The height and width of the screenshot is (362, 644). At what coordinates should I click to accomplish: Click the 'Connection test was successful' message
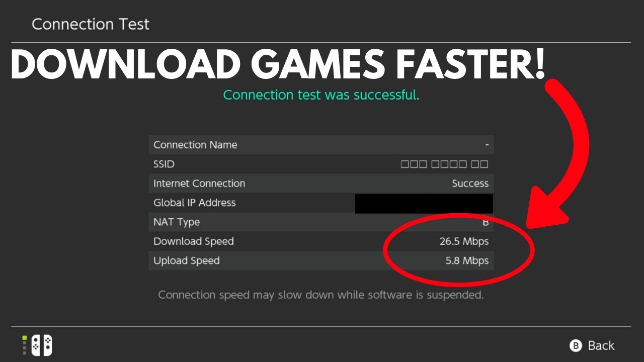pos(321,95)
